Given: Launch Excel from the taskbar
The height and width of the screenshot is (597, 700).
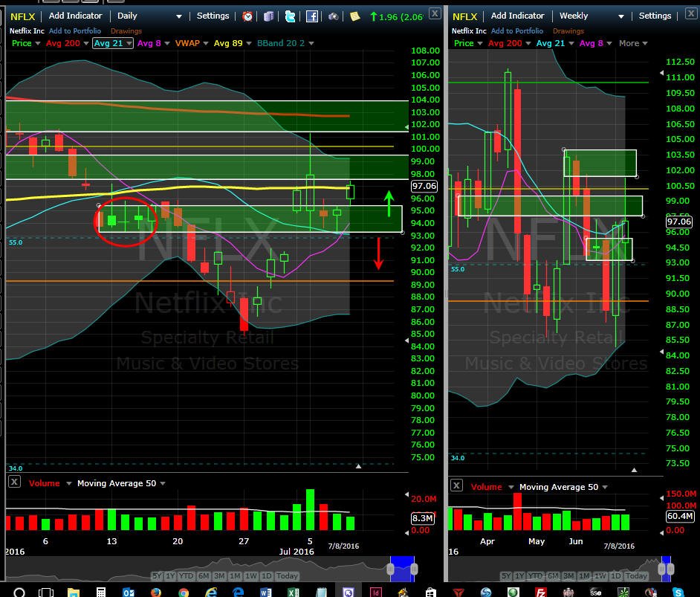Looking at the screenshot, I should click(x=294, y=592).
